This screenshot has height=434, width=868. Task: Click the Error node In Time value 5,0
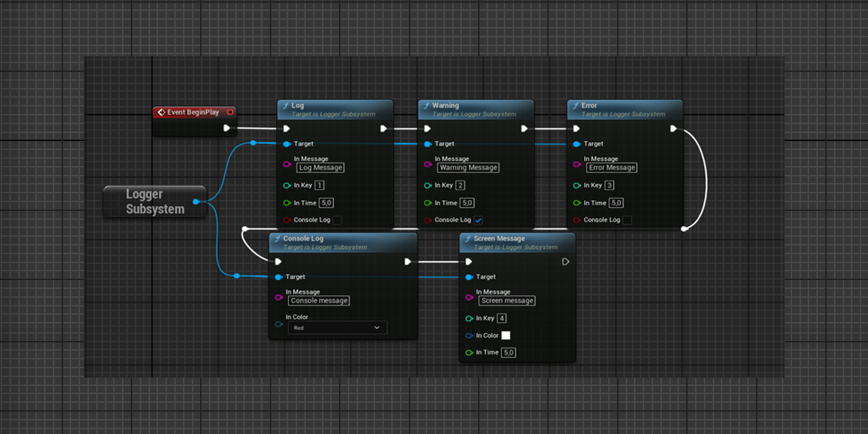pyautogui.click(x=616, y=203)
